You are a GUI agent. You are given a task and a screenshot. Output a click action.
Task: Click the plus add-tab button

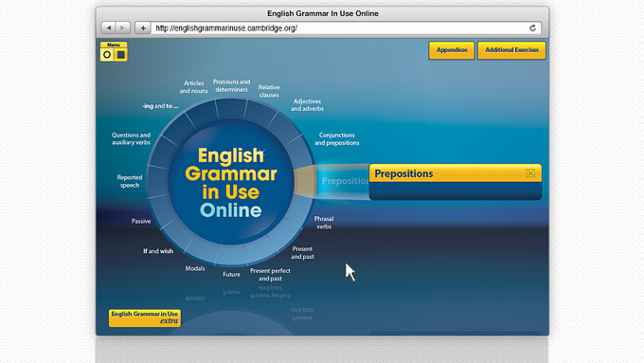(x=143, y=27)
